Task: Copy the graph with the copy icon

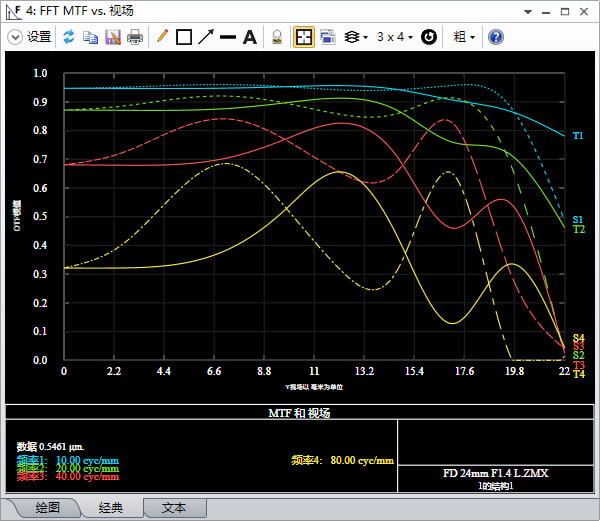Action: coord(91,37)
